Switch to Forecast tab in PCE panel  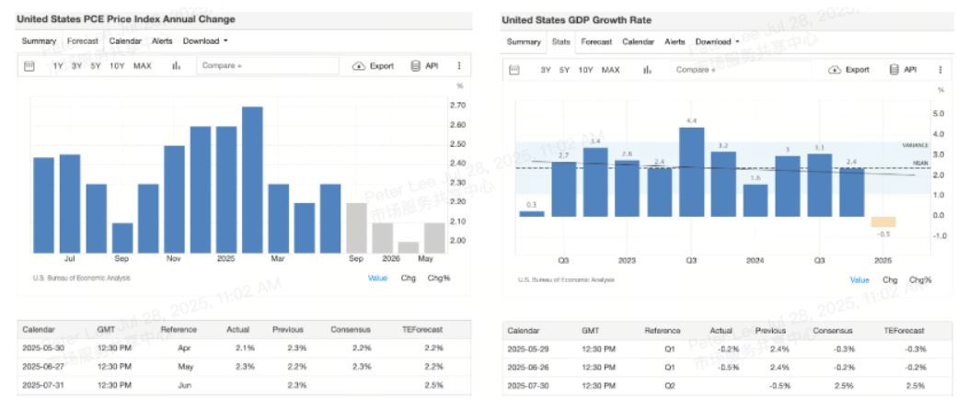[x=83, y=41]
